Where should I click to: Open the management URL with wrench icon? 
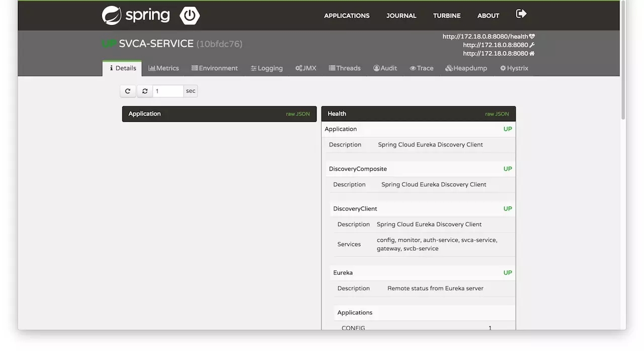point(499,45)
